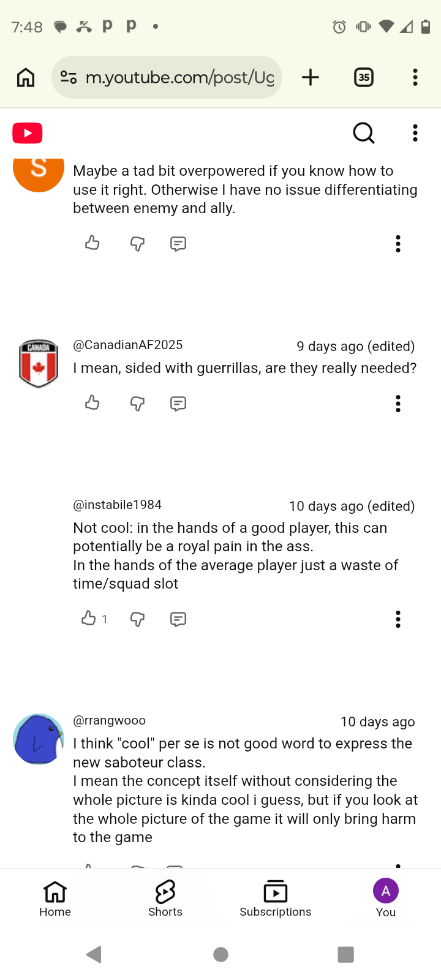Image resolution: width=441 pixels, height=980 pixels.
Task: Like the instabile1984 comment
Action: click(89, 619)
